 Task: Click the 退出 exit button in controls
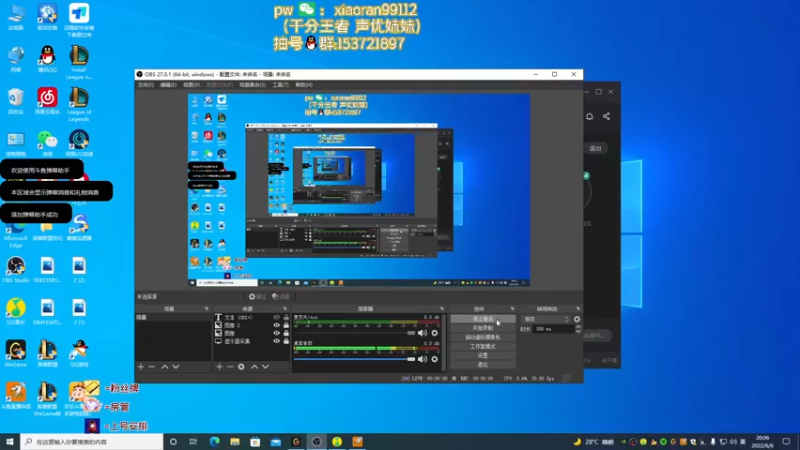click(x=483, y=365)
